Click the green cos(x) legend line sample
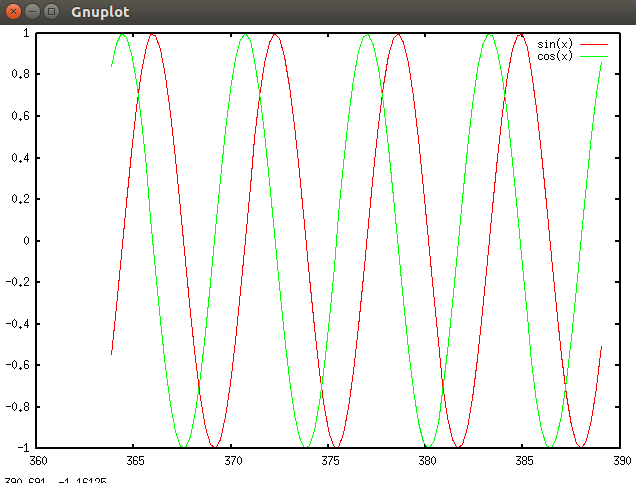 [x=594, y=56]
